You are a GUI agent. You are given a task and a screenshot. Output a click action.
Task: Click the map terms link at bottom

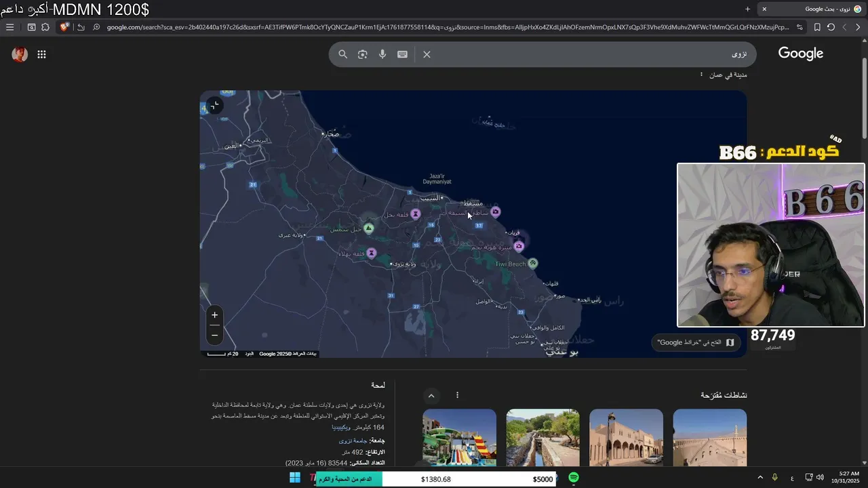coord(250,354)
